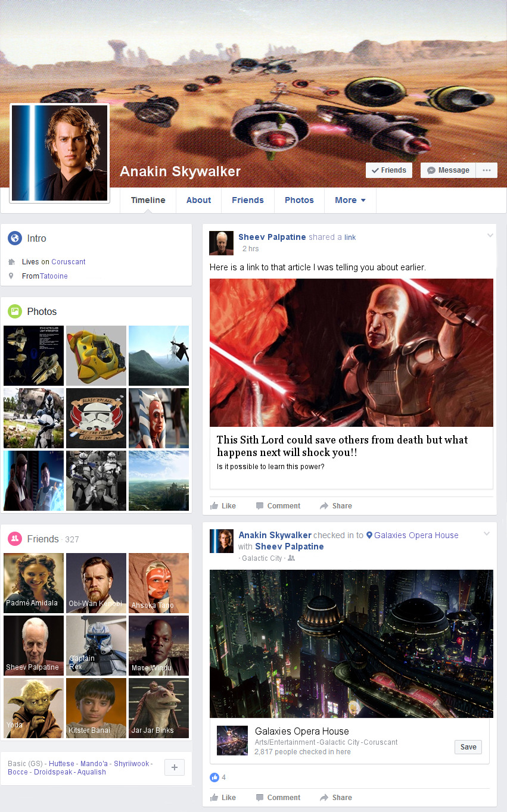Open the Sith Lord article image

tap(352, 352)
